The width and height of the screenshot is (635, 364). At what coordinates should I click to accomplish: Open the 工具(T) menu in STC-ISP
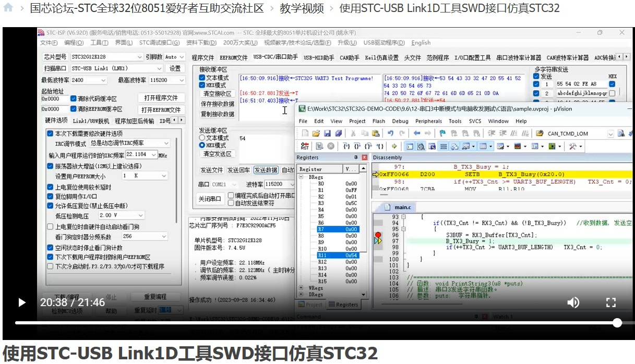(x=99, y=43)
